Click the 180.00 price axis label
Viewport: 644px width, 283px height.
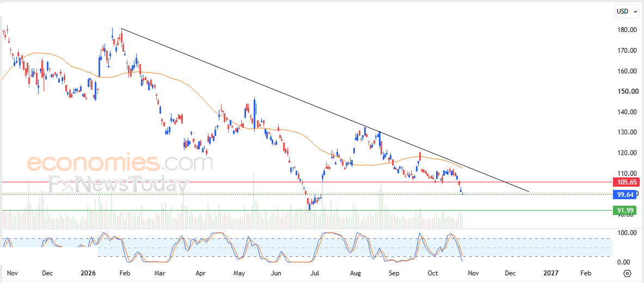[x=627, y=30]
